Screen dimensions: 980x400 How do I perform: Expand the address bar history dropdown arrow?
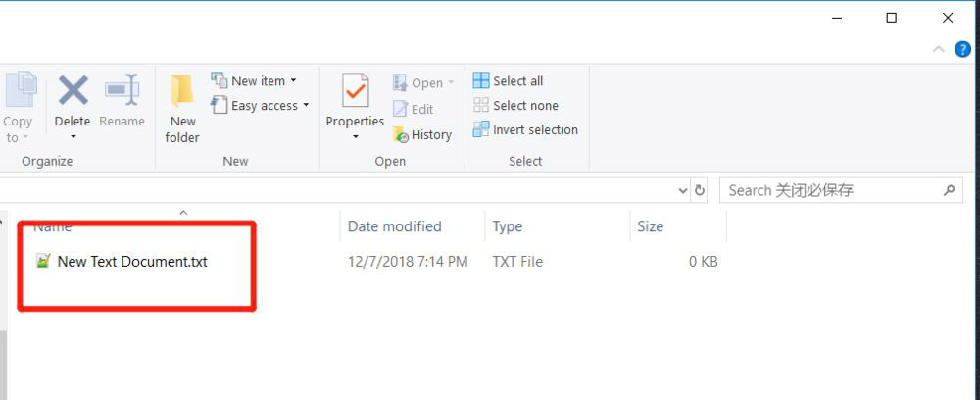(x=683, y=190)
